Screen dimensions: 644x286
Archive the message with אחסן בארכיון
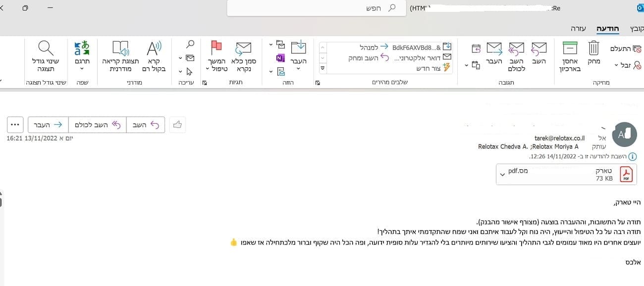click(x=569, y=48)
